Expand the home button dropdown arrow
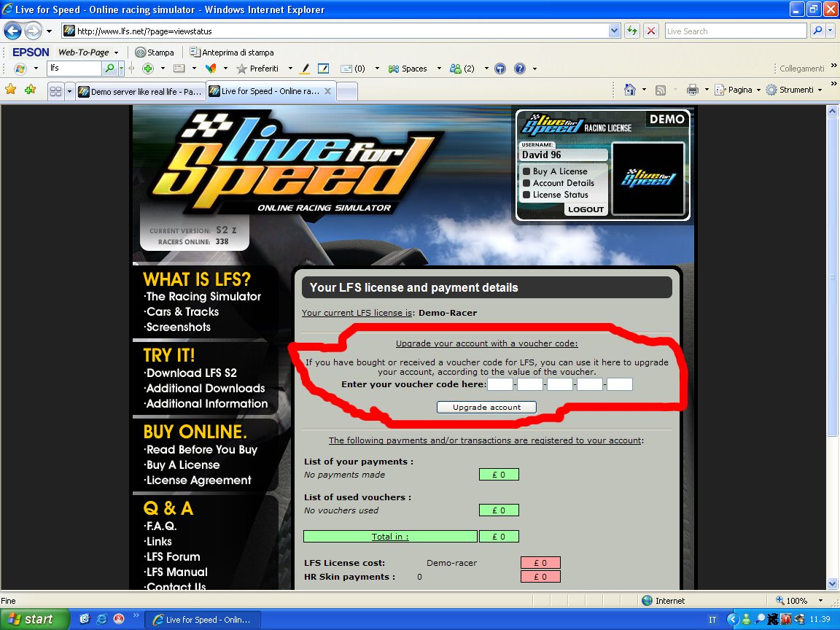Screen dimensions: 840x630 click(x=644, y=90)
